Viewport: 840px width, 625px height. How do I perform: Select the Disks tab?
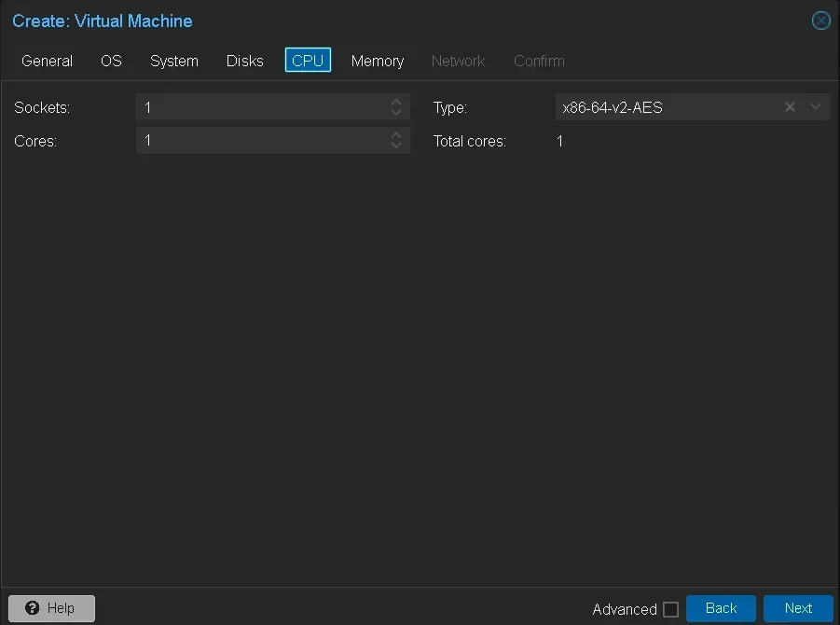[x=244, y=61]
